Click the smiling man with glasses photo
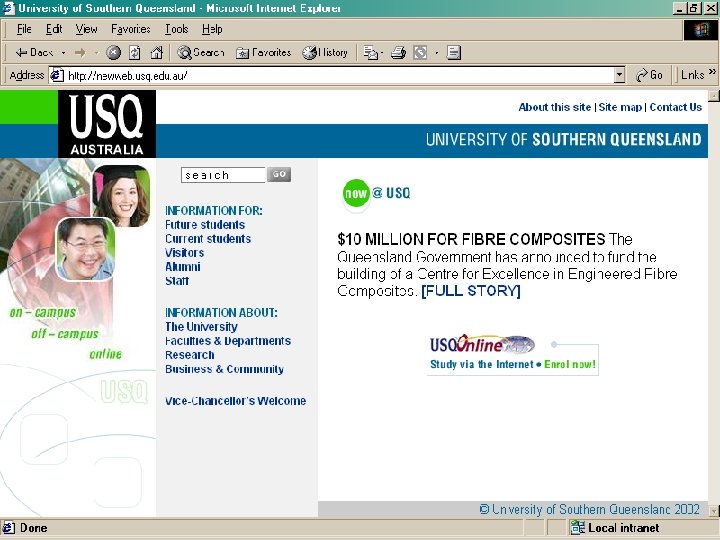720x540 pixels. click(x=85, y=249)
